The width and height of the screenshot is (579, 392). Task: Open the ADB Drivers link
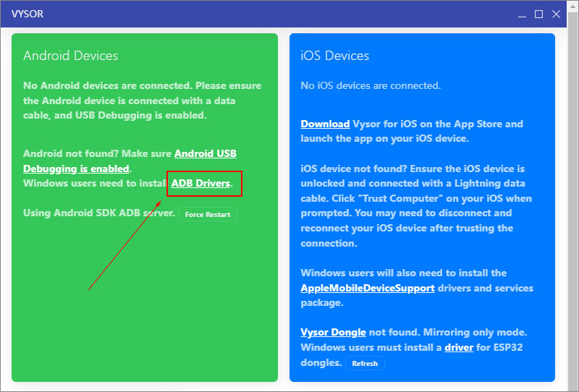coord(200,183)
